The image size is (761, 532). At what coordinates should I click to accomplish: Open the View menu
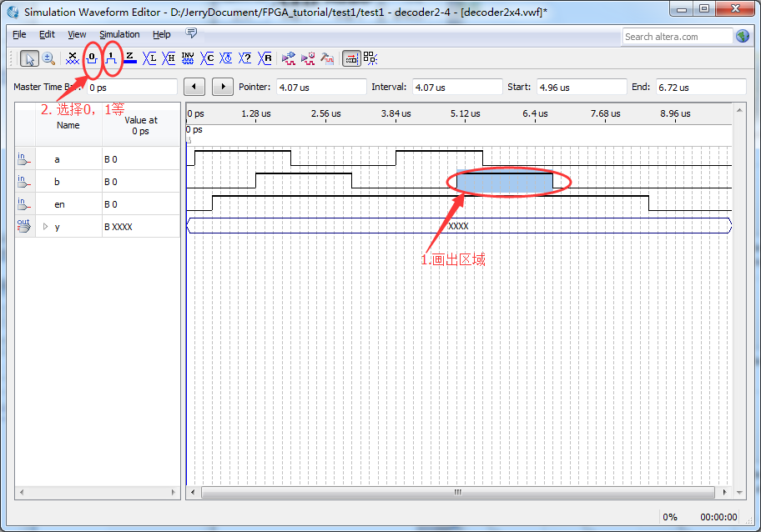[x=77, y=34]
